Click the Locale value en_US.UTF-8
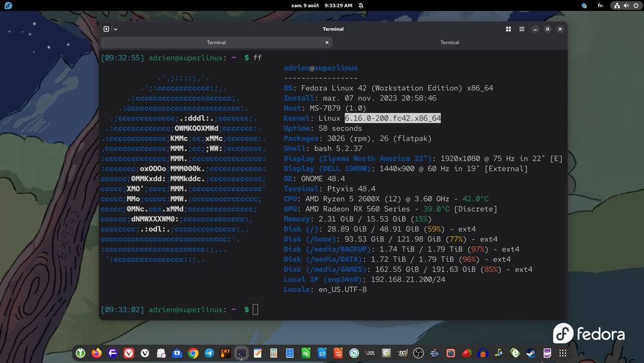The height and width of the screenshot is (363, 644). [x=343, y=289]
